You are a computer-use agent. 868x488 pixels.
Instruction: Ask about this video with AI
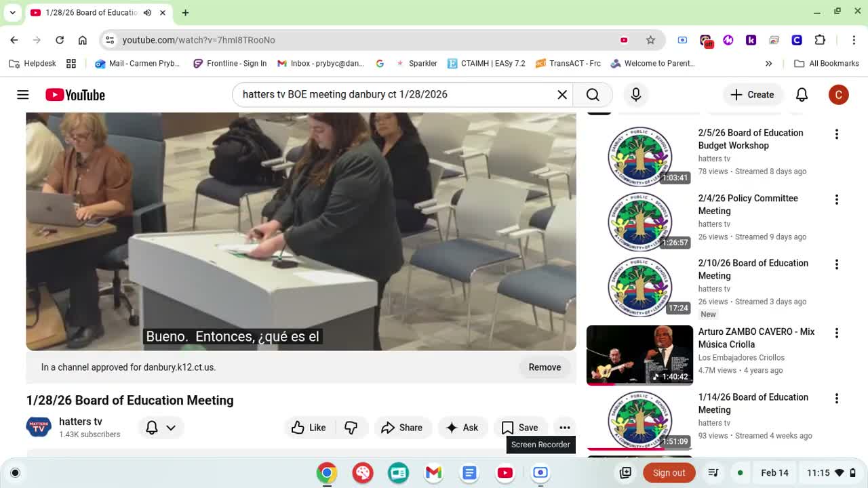pos(462,428)
